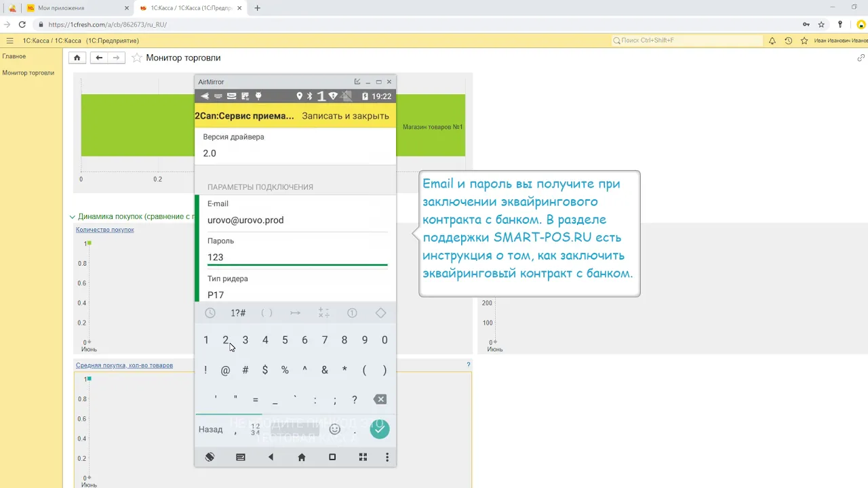Click the user name Иван Иванович
This screenshot has width=868, height=488.
point(840,41)
